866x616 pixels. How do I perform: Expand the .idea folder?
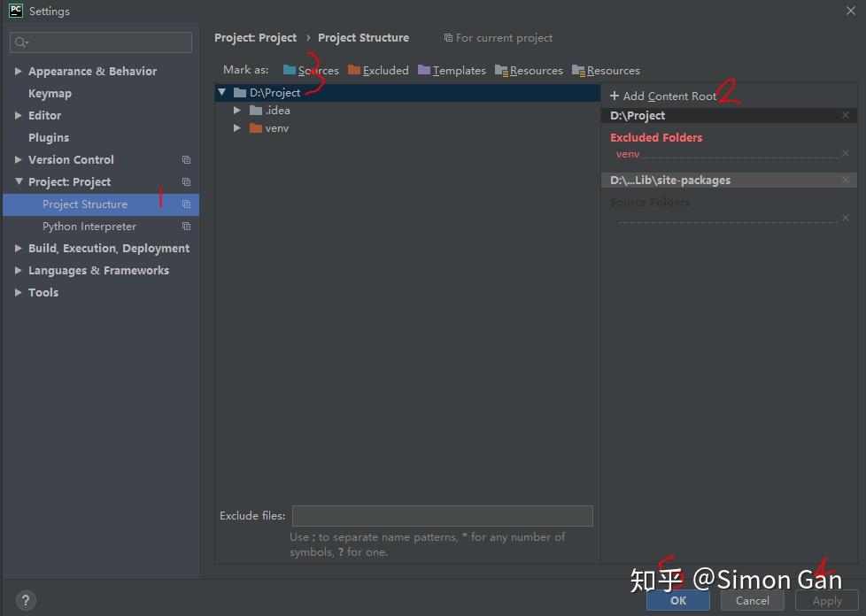pyautogui.click(x=236, y=110)
